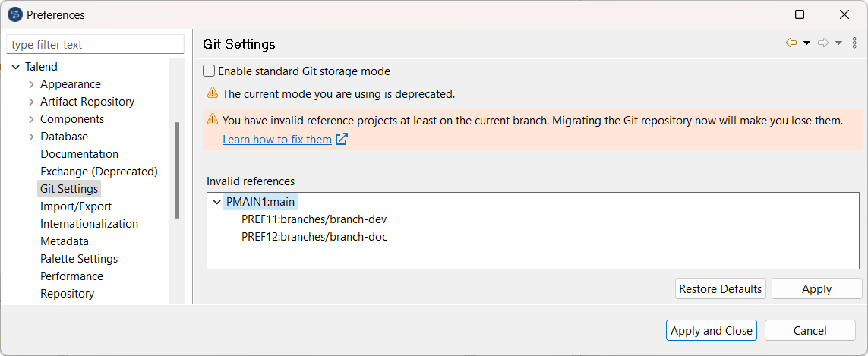Click the forward navigation arrow icon
This screenshot has width=868, height=356.
[823, 43]
